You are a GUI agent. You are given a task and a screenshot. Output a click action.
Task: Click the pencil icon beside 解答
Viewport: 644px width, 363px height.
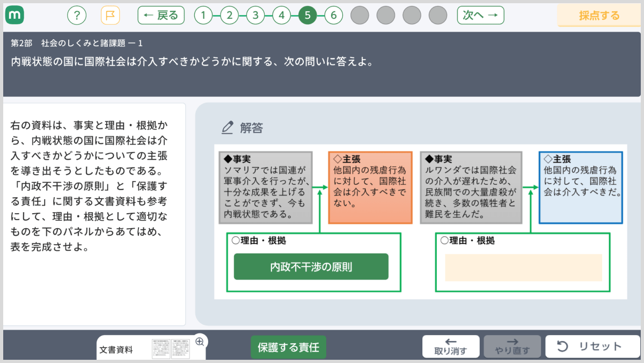228,128
